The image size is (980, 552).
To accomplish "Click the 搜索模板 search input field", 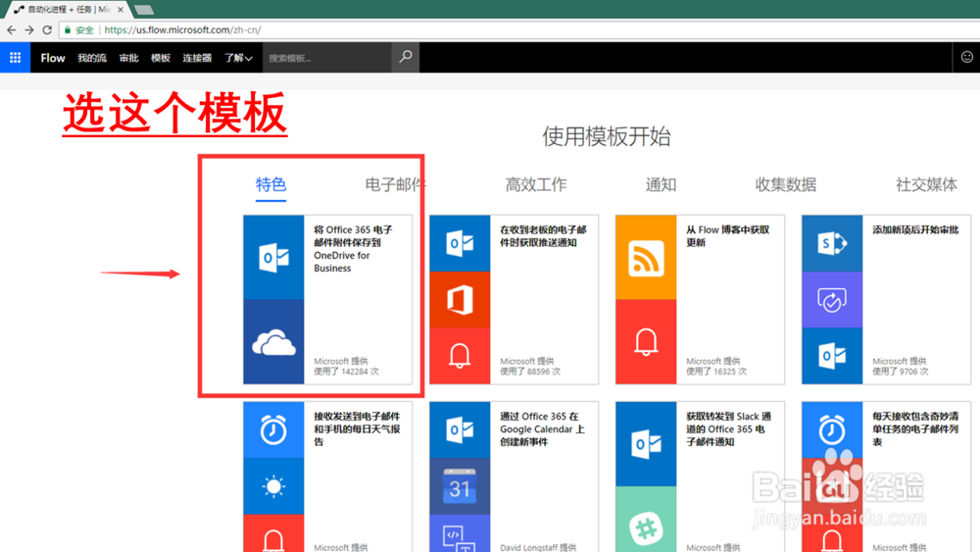I will click(327, 58).
